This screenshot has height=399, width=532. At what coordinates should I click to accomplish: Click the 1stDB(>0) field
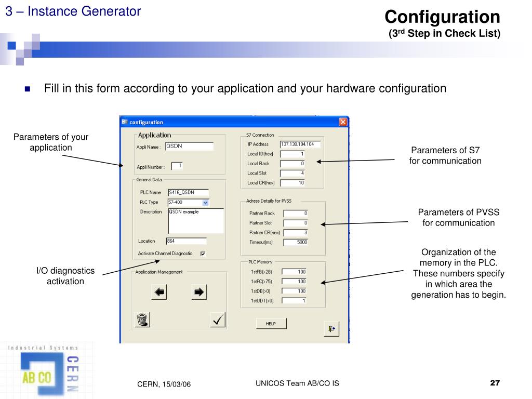point(294,291)
